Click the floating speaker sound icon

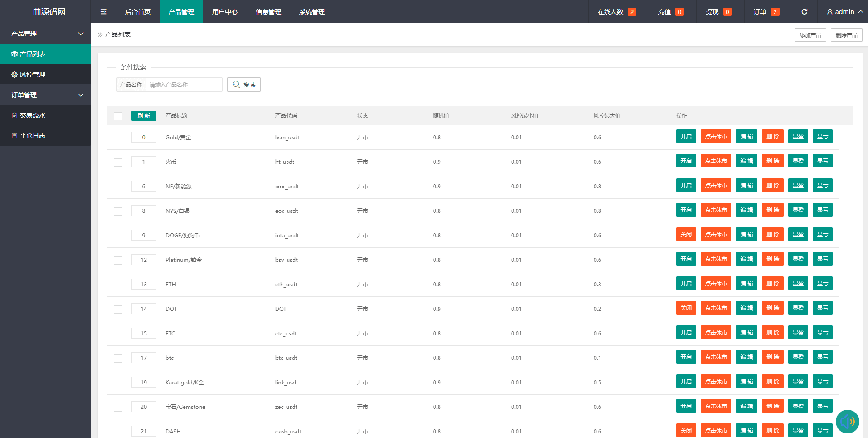[847, 422]
